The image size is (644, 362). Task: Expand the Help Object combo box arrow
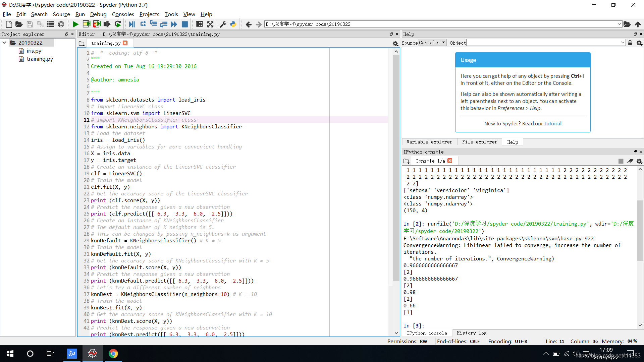point(623,43)
